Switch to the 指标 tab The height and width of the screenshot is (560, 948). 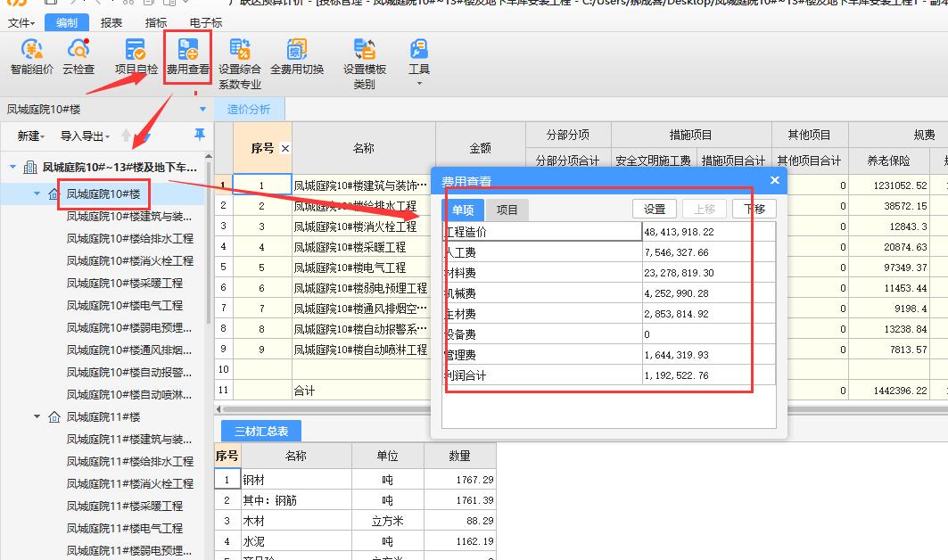click(156, 23)
